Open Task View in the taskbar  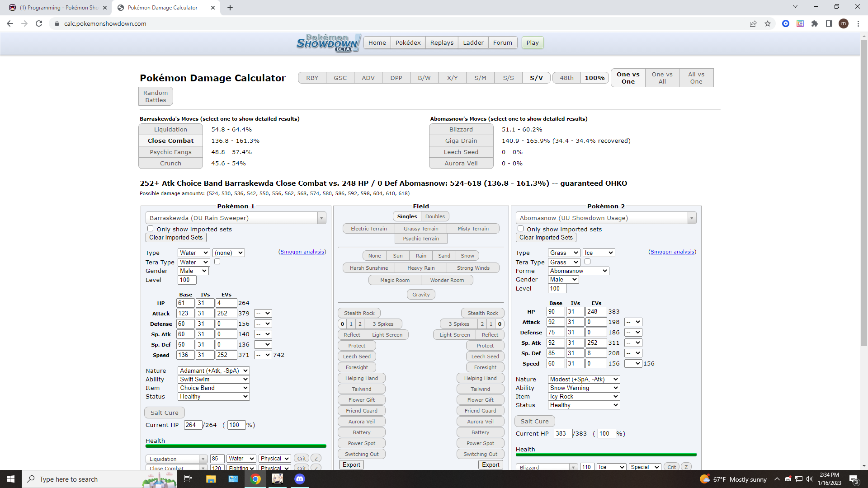coord(188,479)
